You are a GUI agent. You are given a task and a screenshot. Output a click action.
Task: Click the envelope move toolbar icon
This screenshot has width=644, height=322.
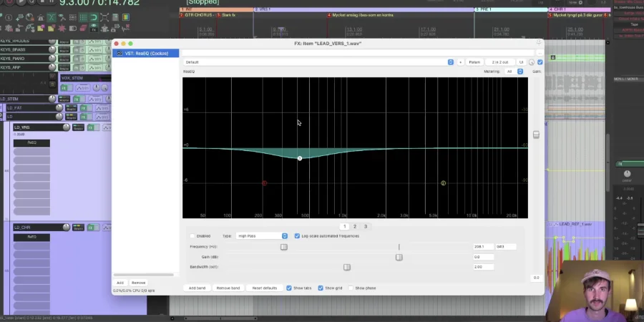click(63, 17)
